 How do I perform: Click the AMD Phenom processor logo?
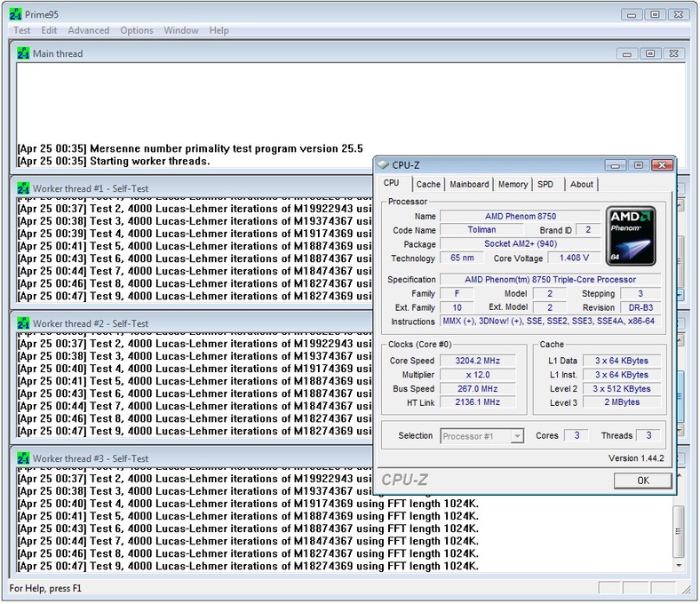point(630,235)
